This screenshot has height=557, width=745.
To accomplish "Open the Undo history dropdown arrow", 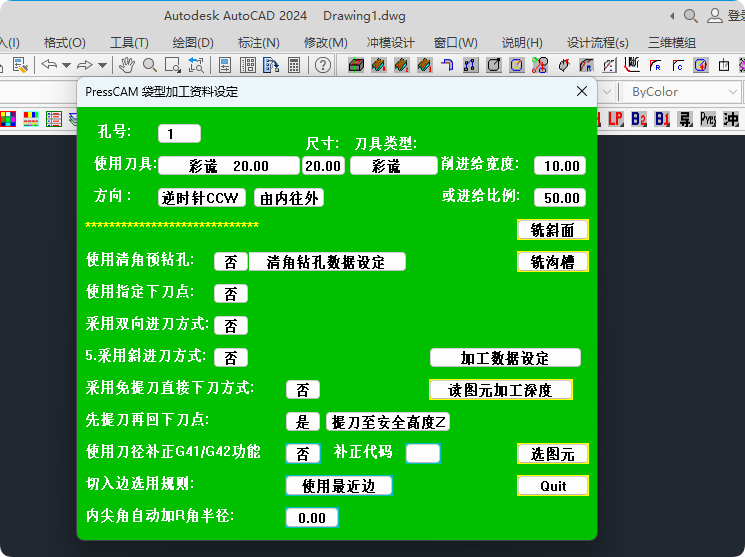I will (67, 65).
